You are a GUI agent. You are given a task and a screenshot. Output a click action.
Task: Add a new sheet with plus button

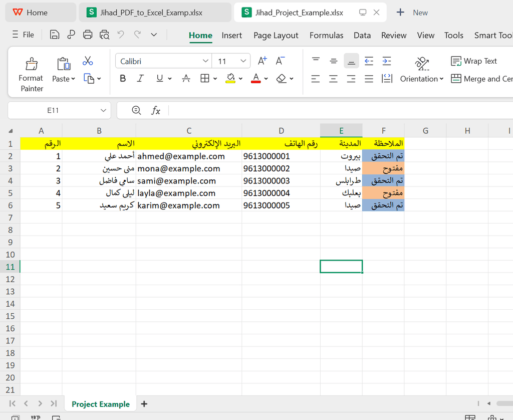point(144,404)
